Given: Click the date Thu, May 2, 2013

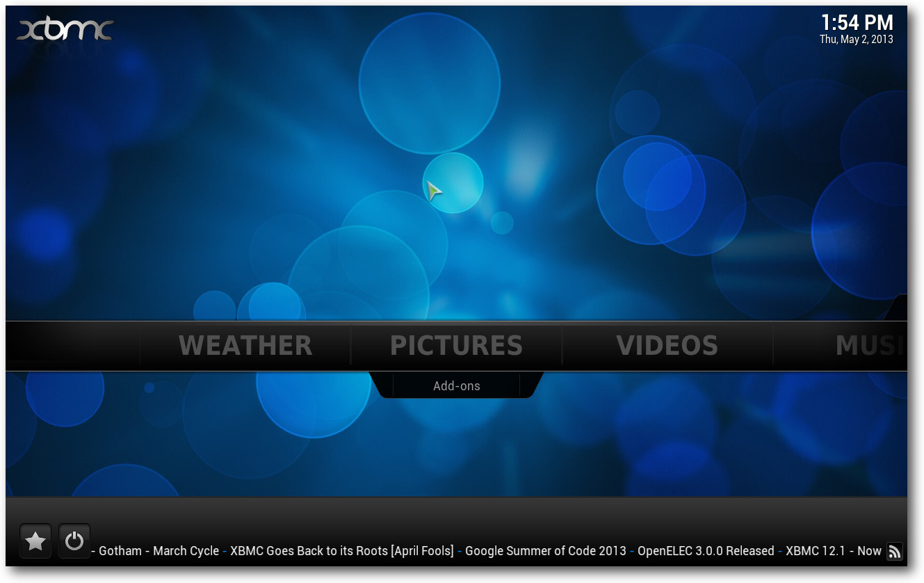Looking at the screenshot, I should (x=857, y=40).
